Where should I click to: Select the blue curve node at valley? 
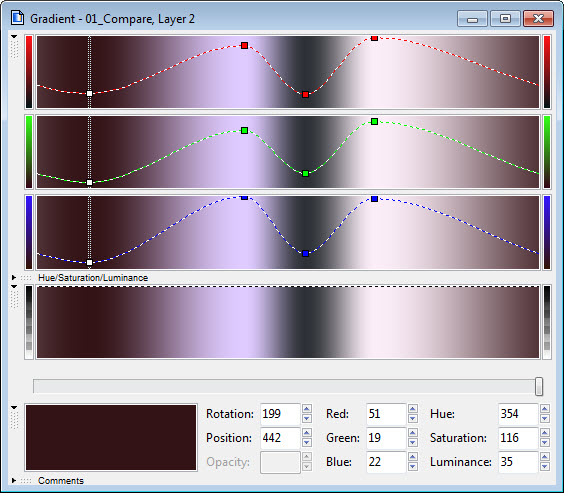pyautogui.click(x=305, y=254)
